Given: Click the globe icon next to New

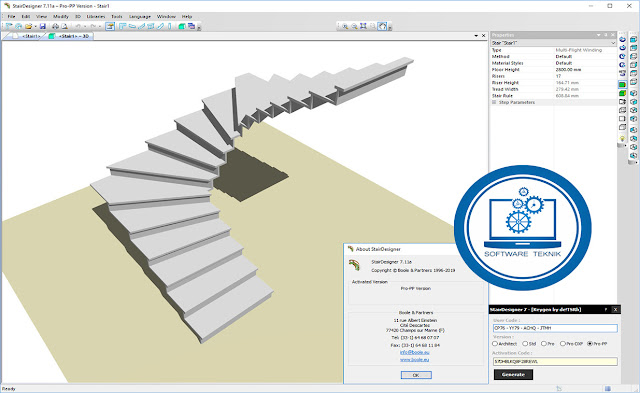Looking at the screenshot, I should tap(18, 26).
